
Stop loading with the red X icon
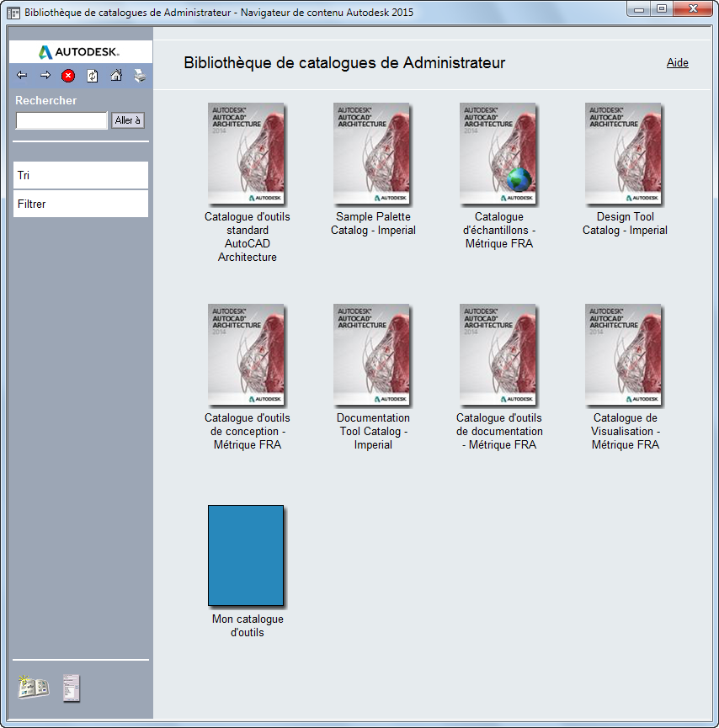click(x=68, y=76)
